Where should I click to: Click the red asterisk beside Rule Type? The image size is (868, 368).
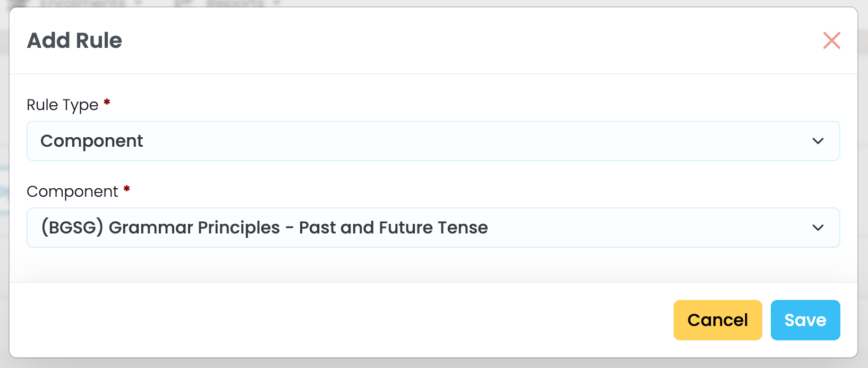pyautogui.click(x=107, y=102)
